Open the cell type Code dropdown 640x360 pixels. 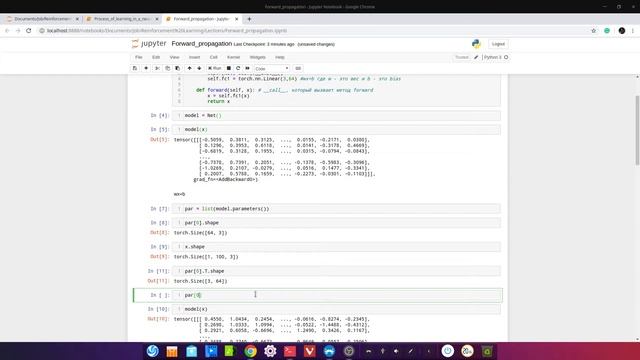272,69
